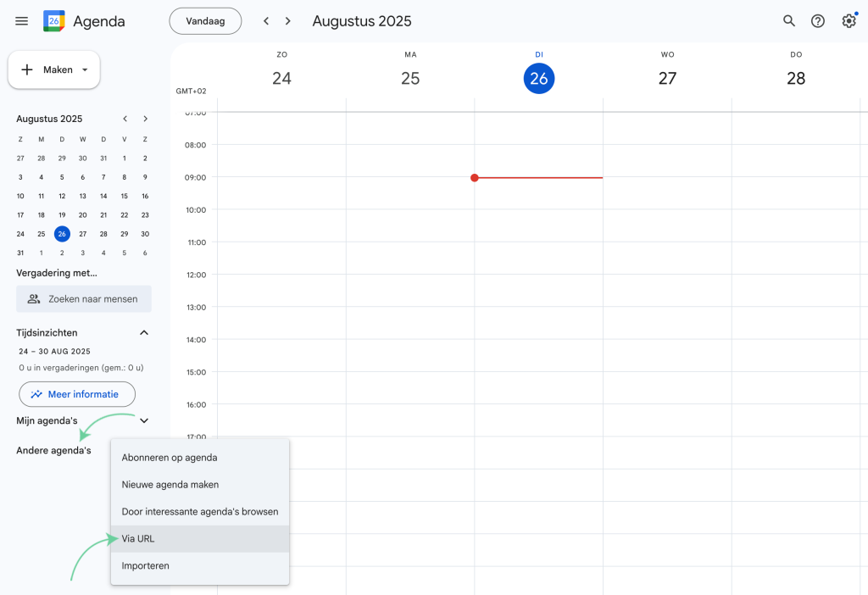Advance the mini calendar to September
868x595 pixels.
[145, 119]
